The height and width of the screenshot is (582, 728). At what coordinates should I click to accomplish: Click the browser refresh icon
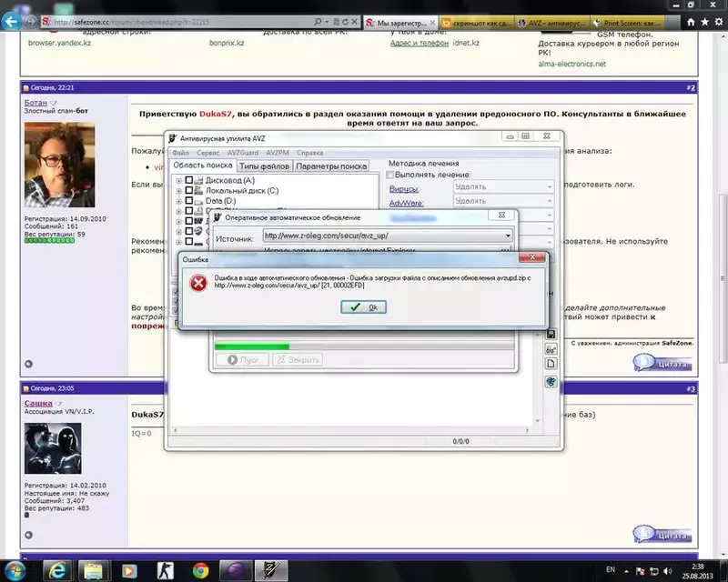pos(345,21)
